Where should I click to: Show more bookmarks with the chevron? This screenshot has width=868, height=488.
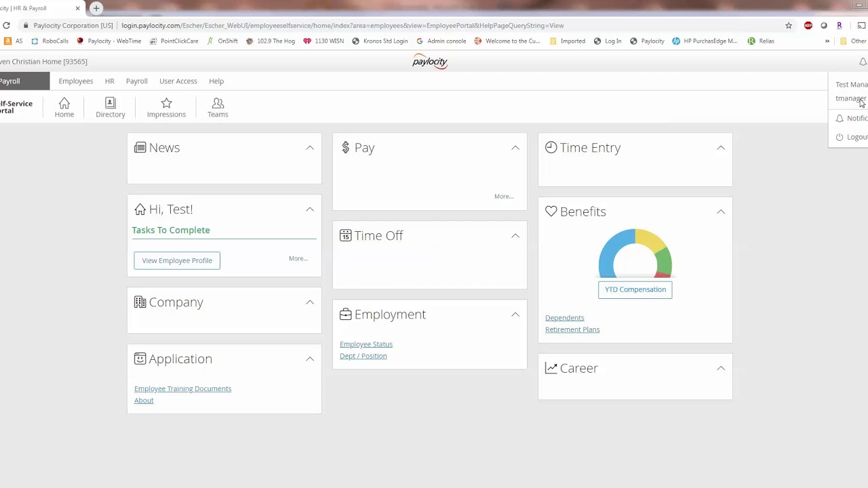[827, 41]
